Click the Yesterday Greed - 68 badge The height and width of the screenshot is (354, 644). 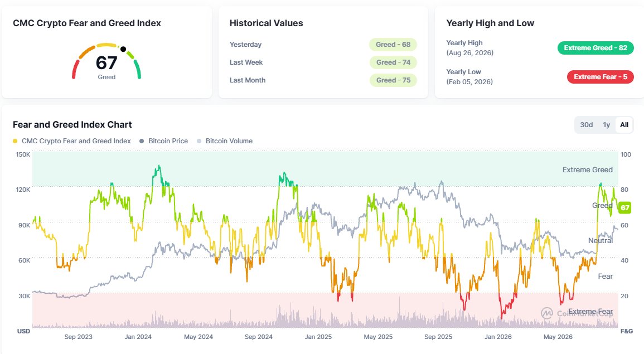(x=393, y=45)
